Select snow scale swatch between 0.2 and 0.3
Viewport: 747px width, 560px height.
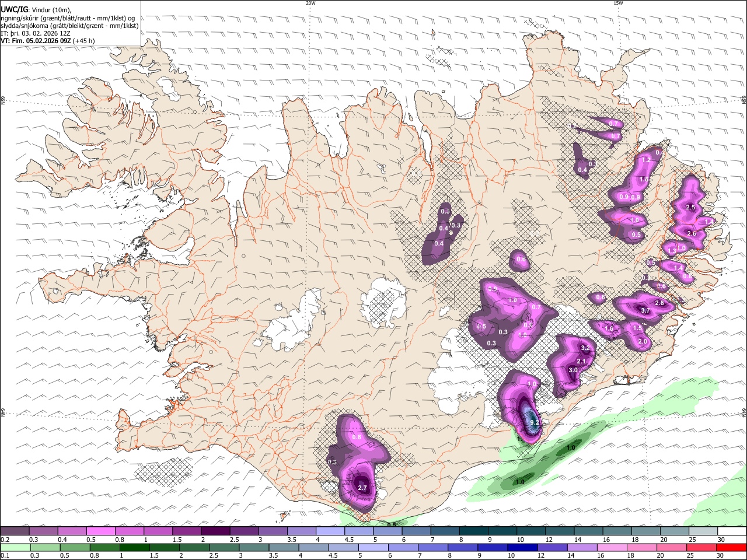point(15,531)
